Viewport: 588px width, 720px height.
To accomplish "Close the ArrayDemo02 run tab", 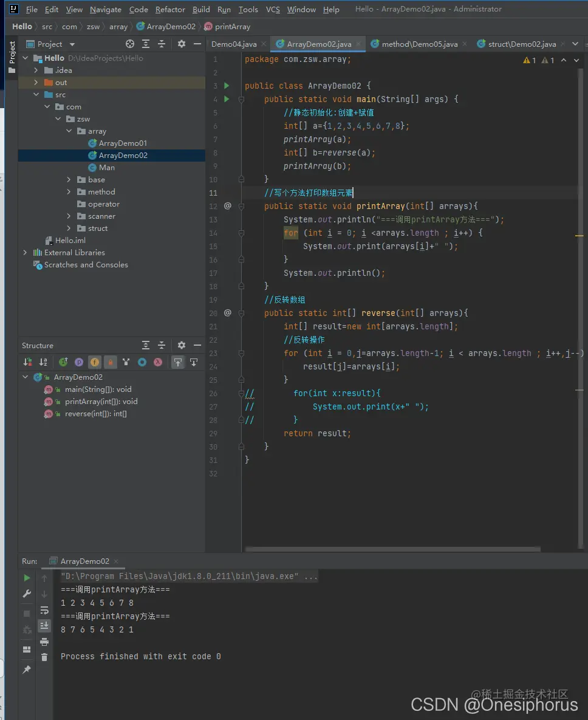I will (x=116, y=561).
